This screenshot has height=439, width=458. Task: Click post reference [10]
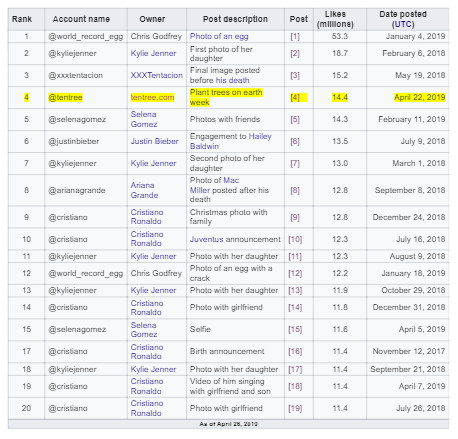click(295, 239)
